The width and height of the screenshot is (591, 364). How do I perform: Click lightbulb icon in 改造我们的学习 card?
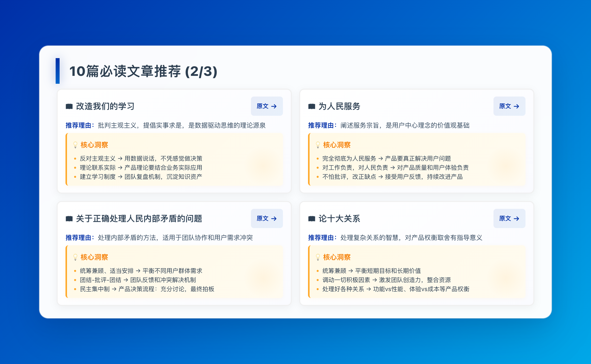[75, 145]
